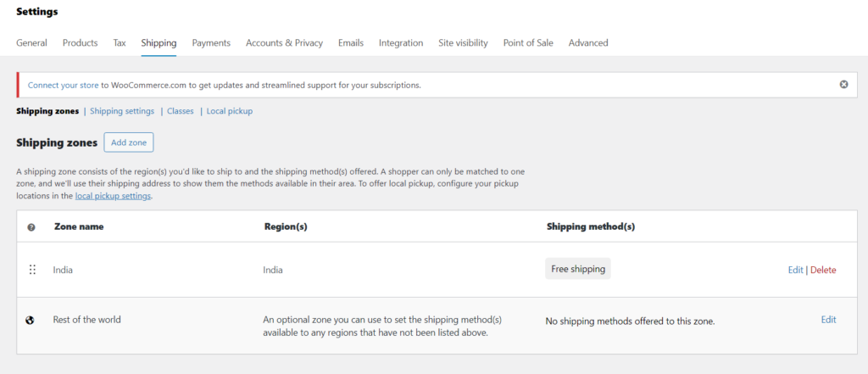Open Accounts & Privacy tab
This screenshot has height=374, width=868.
285,42
